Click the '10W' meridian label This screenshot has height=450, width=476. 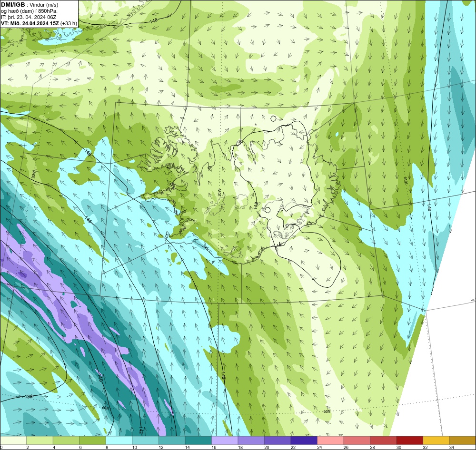coord(405,181)
